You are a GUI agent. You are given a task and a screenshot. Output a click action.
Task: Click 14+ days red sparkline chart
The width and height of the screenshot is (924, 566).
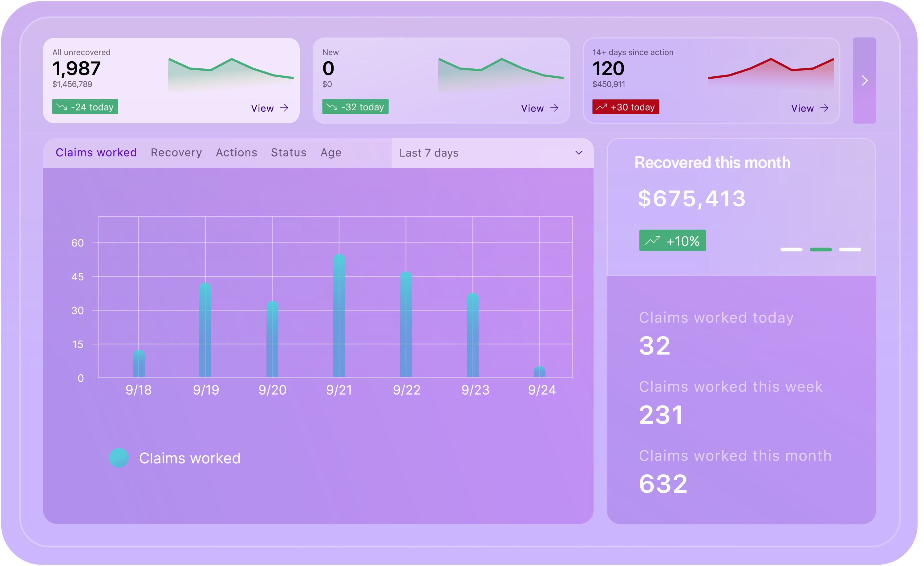[771, 74]
